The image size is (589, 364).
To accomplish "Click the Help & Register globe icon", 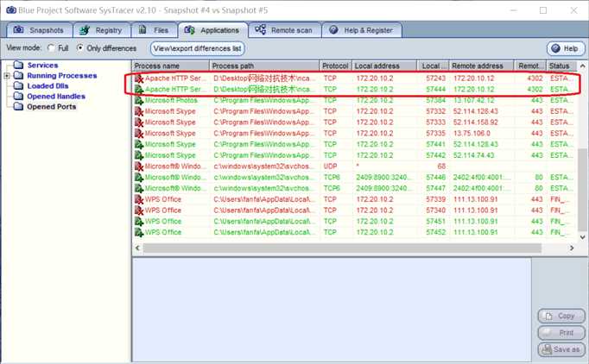I will tap(333, 29).
